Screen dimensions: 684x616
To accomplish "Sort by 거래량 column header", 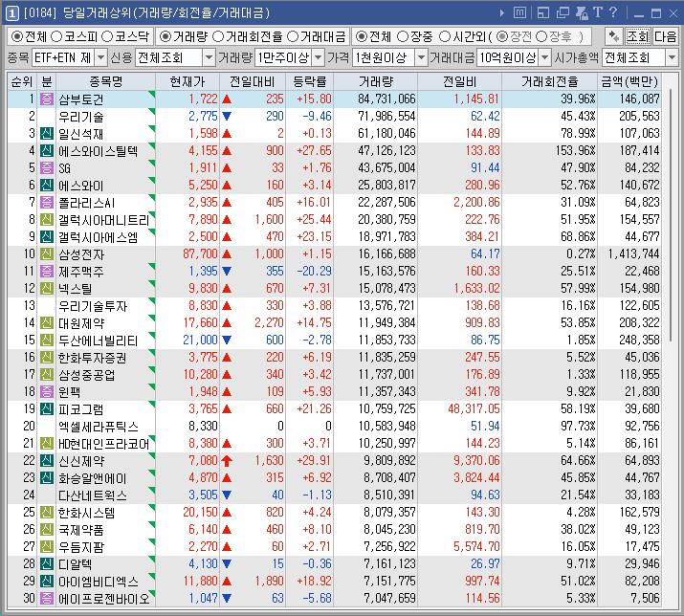I will tap(376, 81).
